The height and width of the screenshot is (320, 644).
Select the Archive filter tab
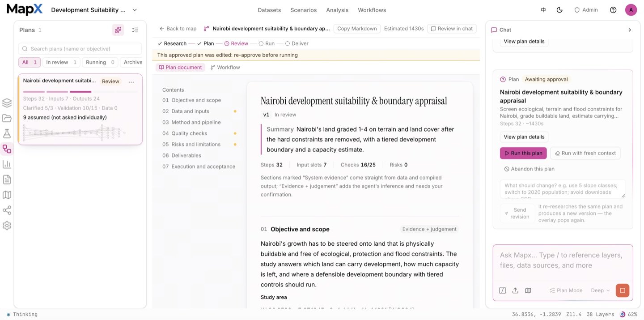tap(132, 62)
